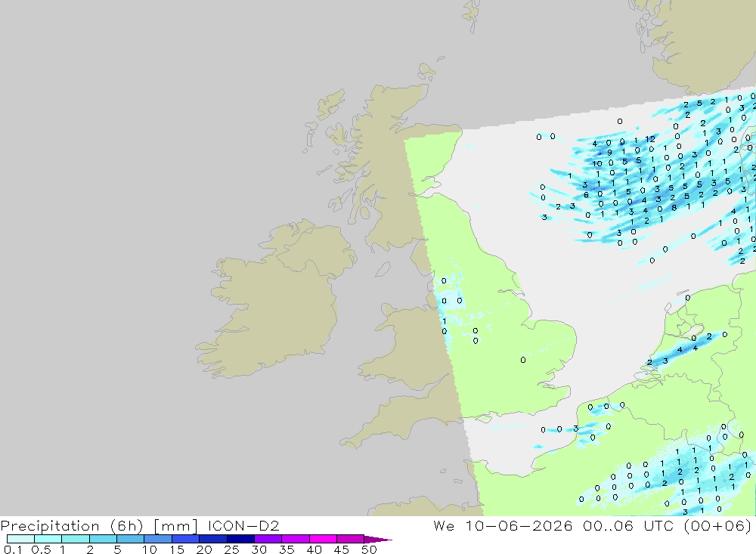
Task: Select the 1–2 mm legend color box
Action: [76, 539]
